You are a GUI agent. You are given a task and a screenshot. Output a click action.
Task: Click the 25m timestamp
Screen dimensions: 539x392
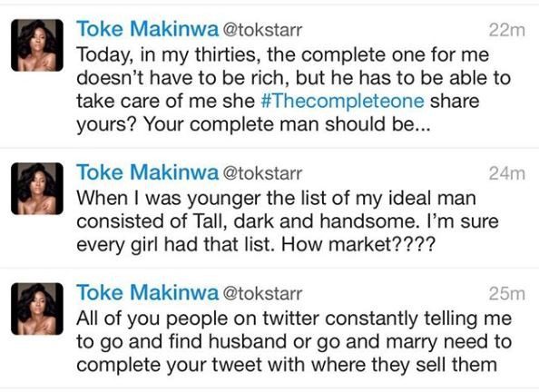507,294
